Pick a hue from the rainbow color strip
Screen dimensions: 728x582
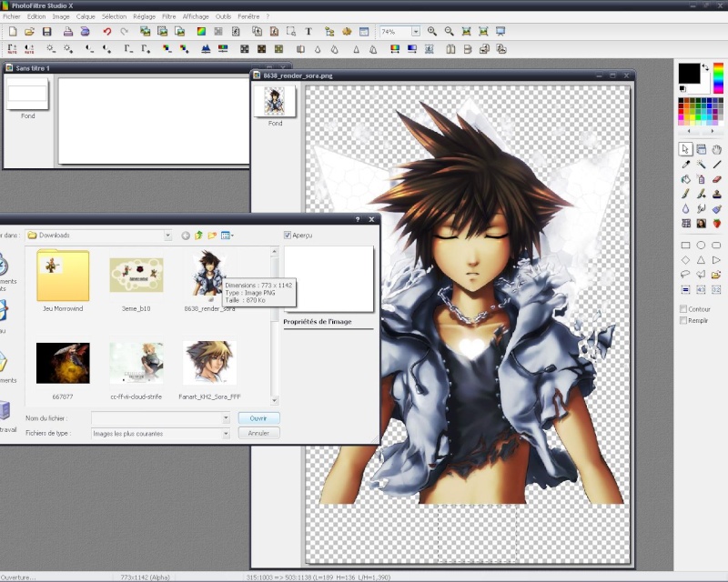[x=718, y=78]
